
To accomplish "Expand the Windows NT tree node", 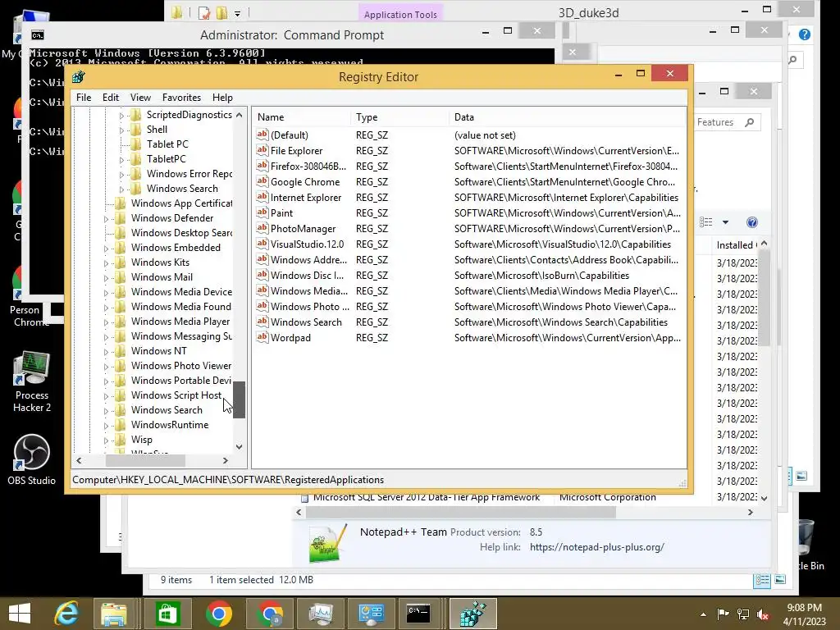I will coord(106,352).
